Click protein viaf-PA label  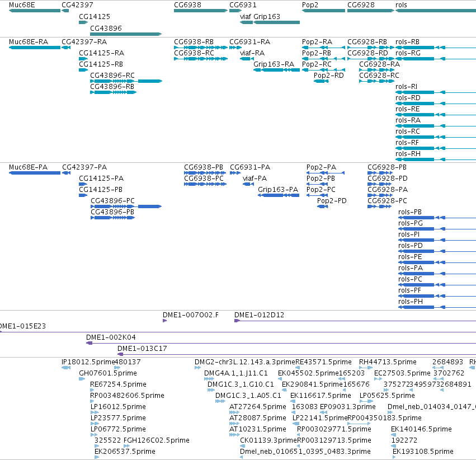[x=255, y=178]
